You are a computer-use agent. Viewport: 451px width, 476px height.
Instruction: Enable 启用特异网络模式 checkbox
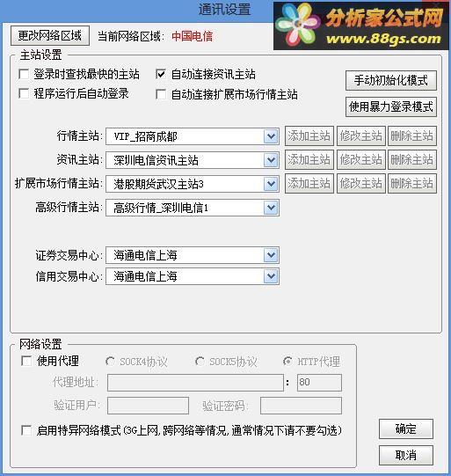point(26,430)
